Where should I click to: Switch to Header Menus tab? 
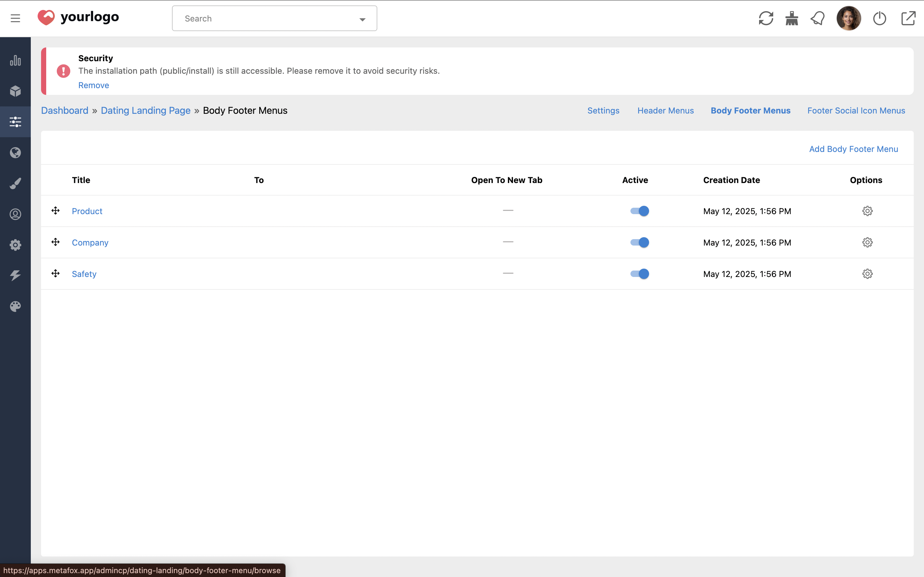(665, 111)
